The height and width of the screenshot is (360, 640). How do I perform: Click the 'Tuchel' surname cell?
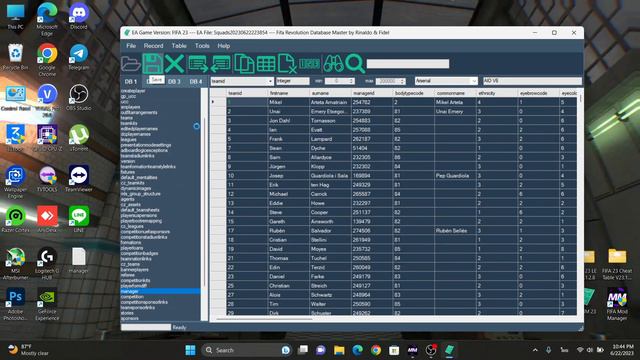pos(330,258)
